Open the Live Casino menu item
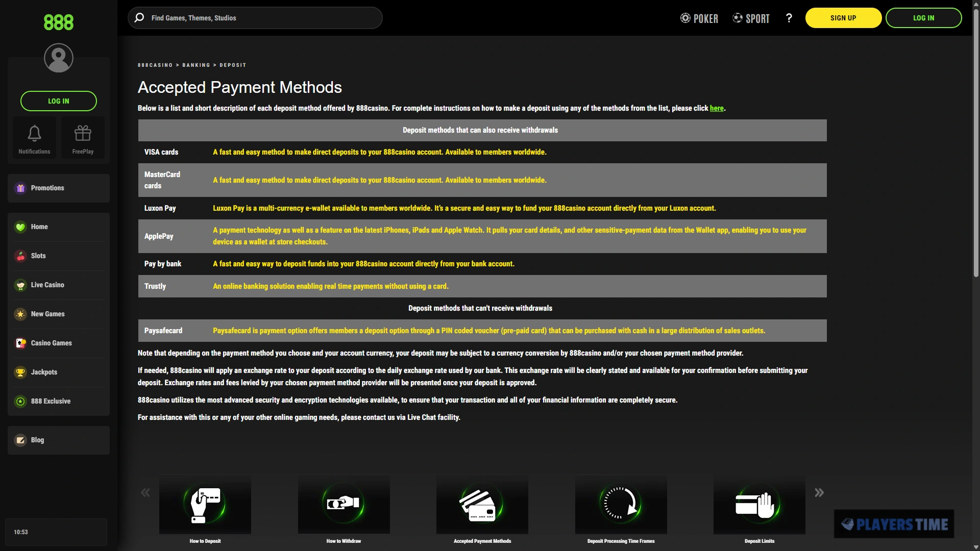Screen dimensions: 980x551 59,285
